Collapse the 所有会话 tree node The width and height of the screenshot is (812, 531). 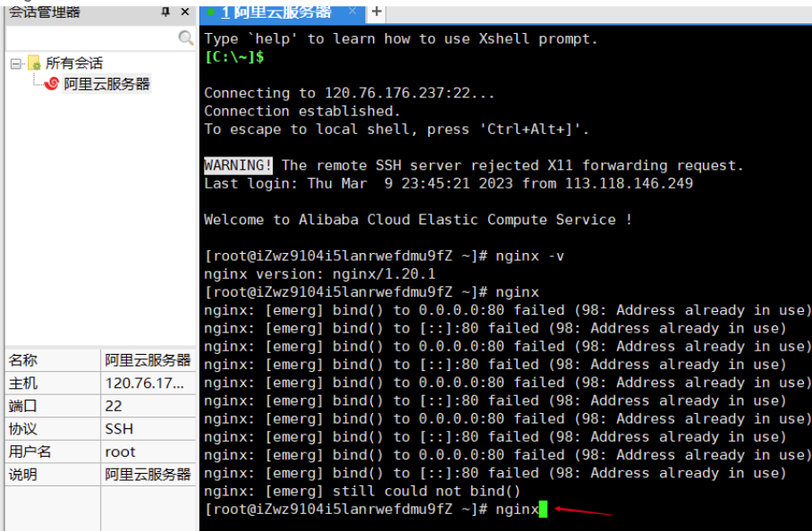point(16,63)
